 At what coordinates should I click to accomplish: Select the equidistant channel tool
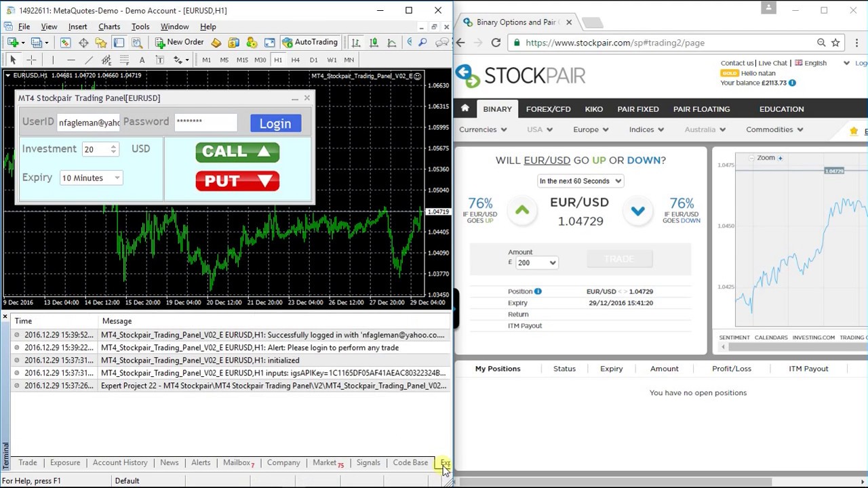tap(106, 60)
